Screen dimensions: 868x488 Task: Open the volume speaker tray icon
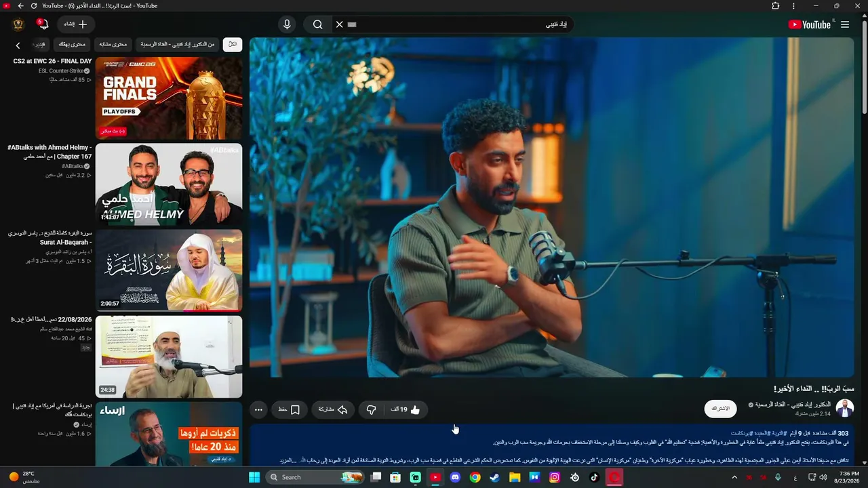[x=823, y=477]
